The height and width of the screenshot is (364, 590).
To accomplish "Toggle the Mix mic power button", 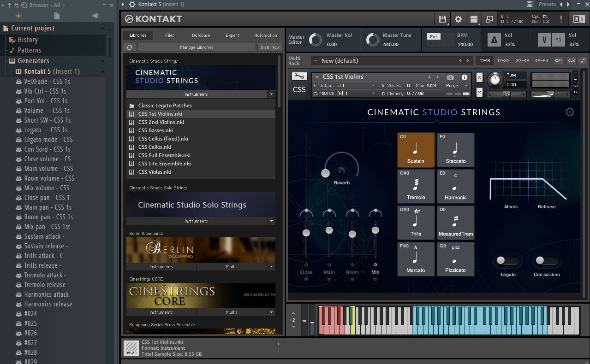I will [375, 265].
